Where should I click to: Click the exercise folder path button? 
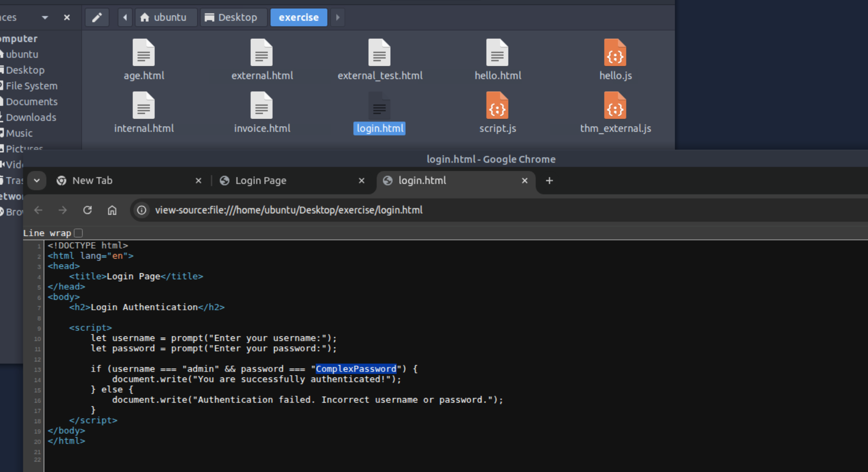299,17
